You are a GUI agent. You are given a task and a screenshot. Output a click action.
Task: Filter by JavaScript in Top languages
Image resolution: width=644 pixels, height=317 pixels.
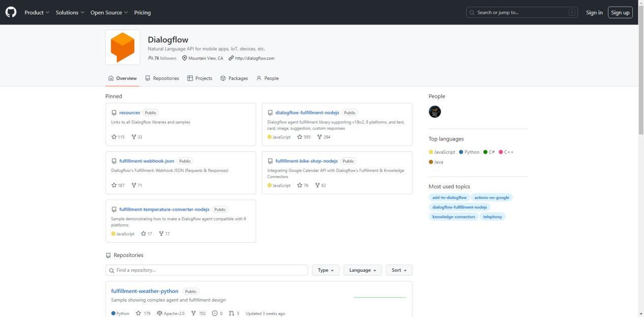[442, 152]
